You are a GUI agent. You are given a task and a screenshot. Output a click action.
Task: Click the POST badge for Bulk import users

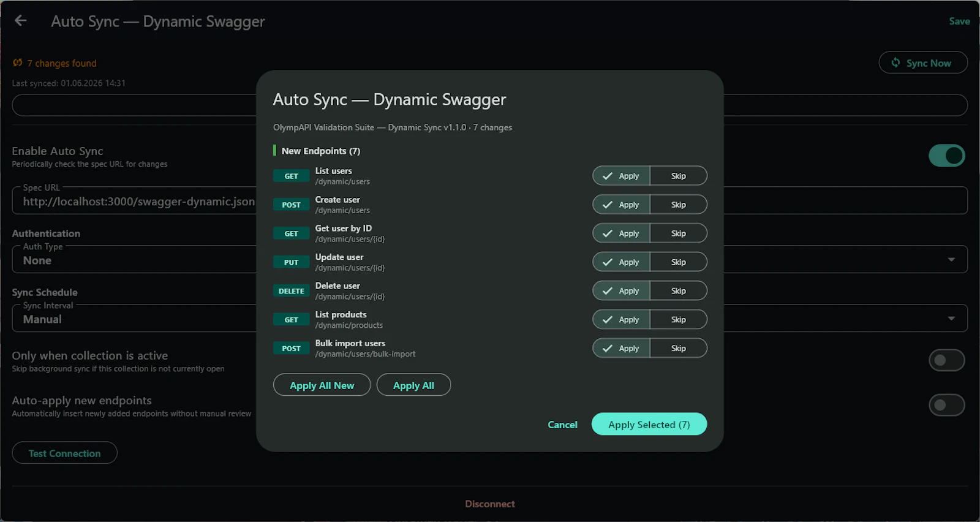(291, 349)
